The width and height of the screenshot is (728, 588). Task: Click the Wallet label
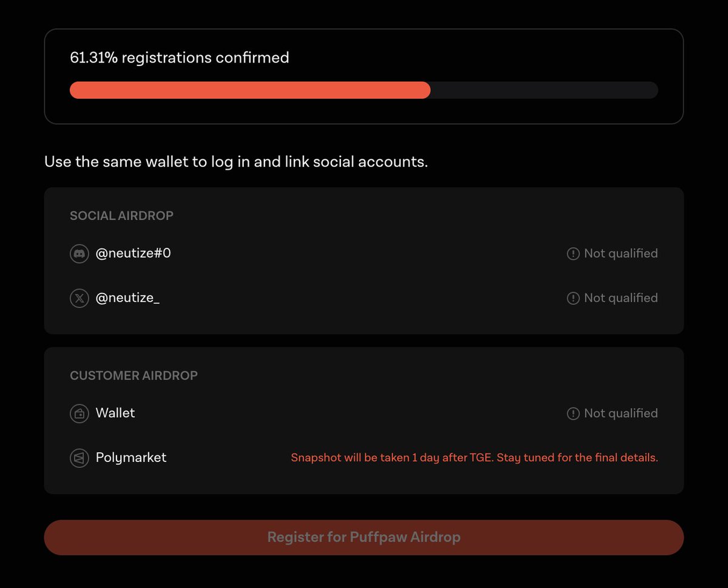tap(115, 413)
